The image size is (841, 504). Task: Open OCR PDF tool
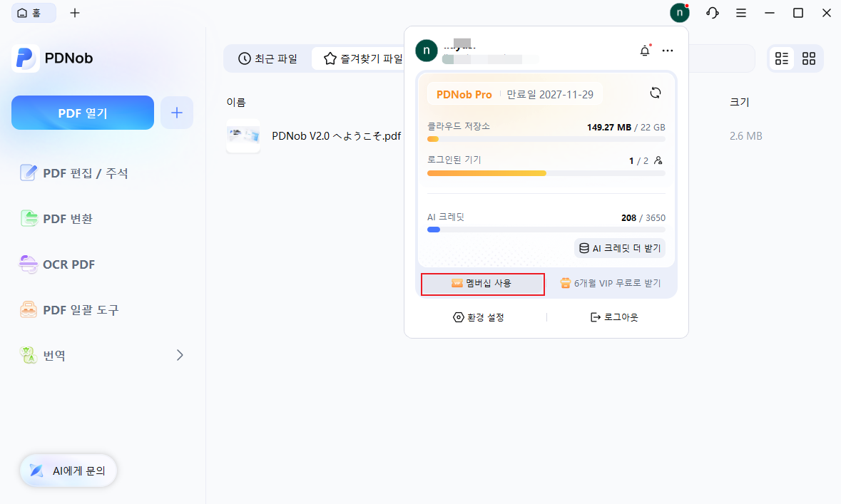click(x=57, y=264)
